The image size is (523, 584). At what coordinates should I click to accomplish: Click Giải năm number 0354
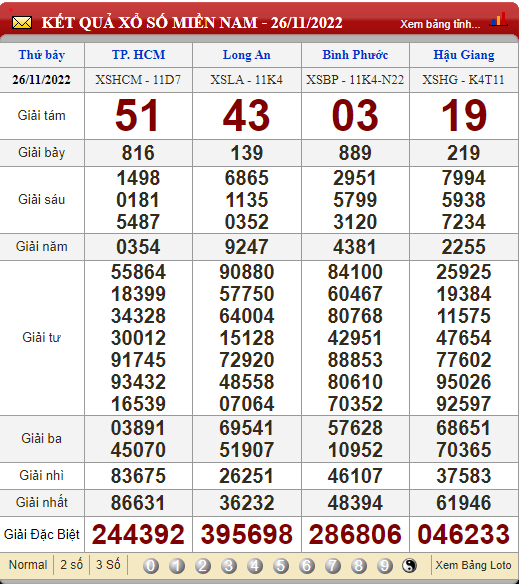click(x=138, y=247)
